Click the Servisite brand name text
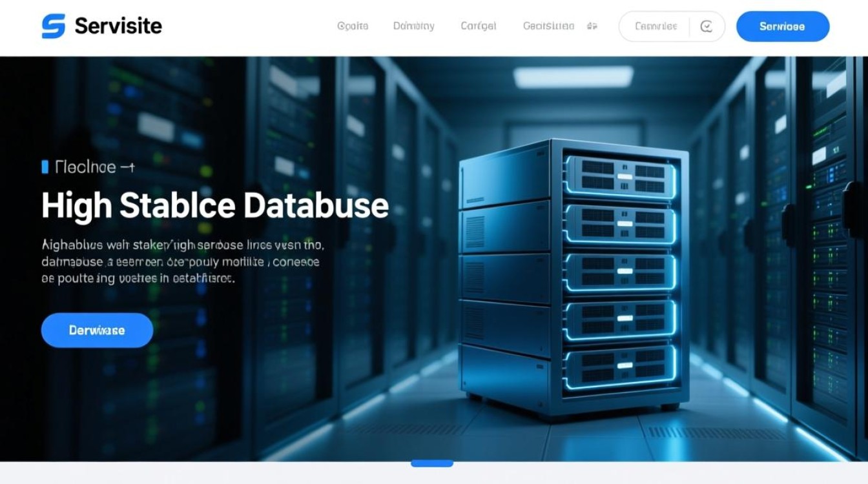 (x=118, y=26)
